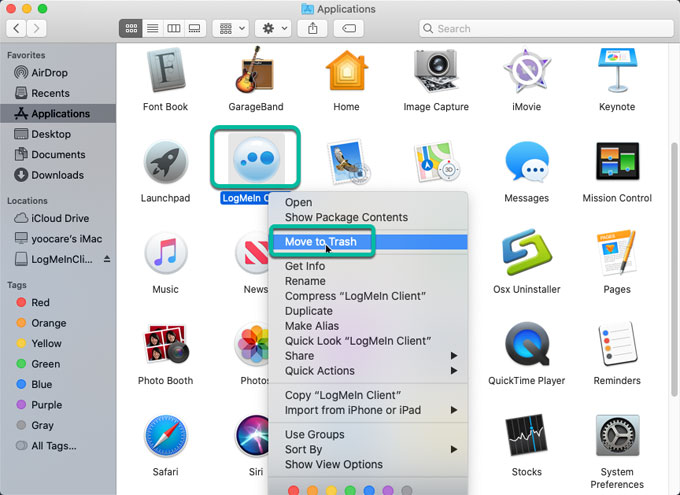Select the GarageBand guitar icon
Viewport: 680px width, 495px height.
[x=255, y=70]
